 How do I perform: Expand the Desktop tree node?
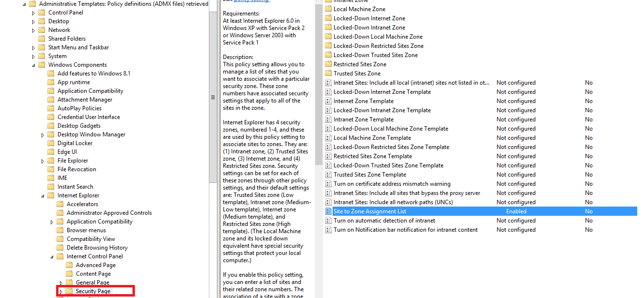[x=34, y=22]
